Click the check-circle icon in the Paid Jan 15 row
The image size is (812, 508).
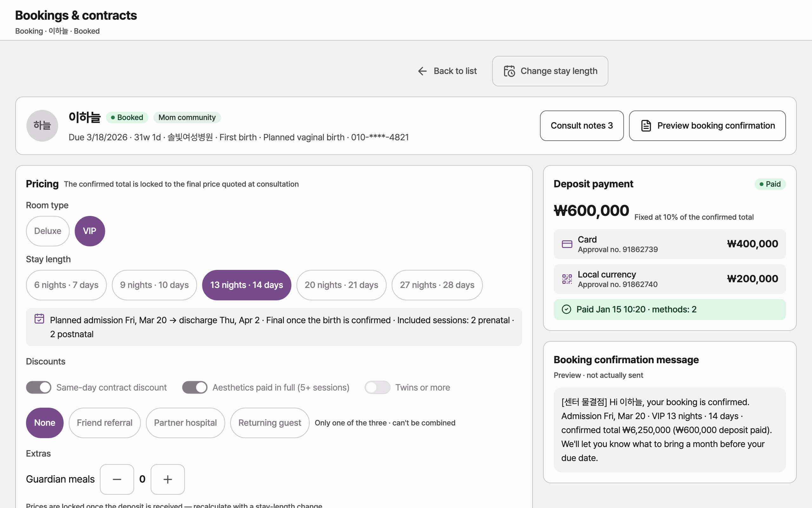566,309
